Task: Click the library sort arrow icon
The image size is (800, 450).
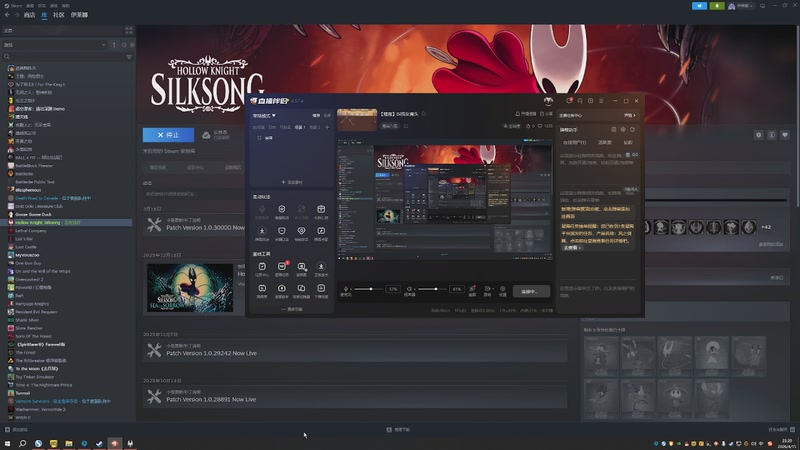Action: [114, 45]
